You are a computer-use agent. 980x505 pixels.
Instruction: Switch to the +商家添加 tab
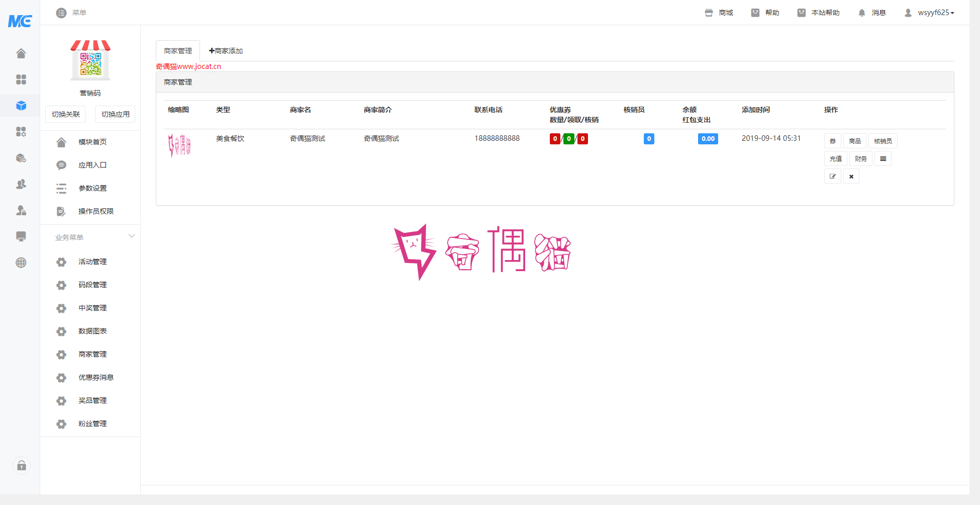(226, 51)
